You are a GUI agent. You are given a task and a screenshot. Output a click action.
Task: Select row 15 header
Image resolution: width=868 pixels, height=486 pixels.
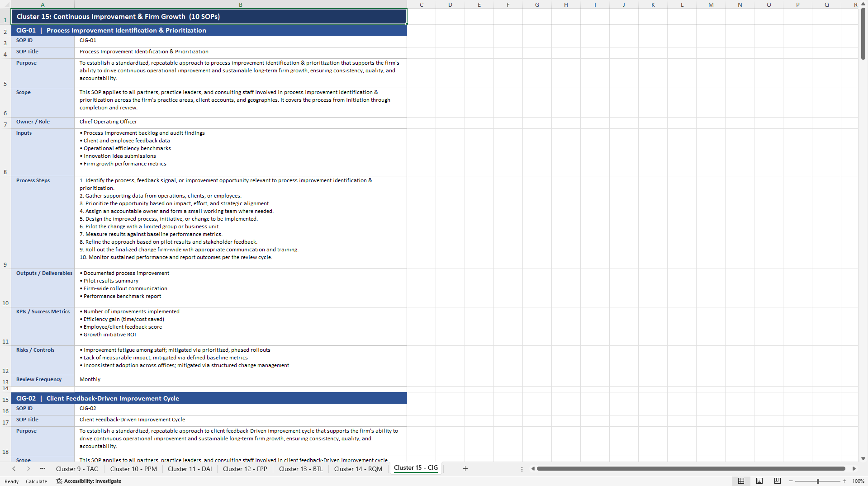pyautogui.click(x=5, y=398)
